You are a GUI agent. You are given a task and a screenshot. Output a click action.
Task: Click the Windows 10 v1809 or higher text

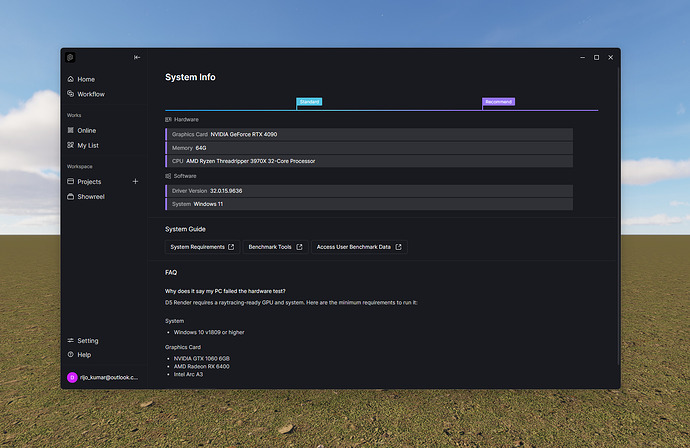click(x=209, y=332)
